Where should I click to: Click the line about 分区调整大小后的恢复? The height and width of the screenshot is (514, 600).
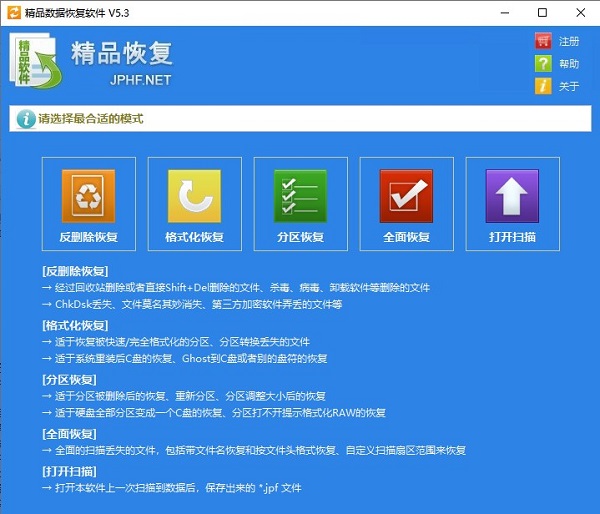pos(184,396)
